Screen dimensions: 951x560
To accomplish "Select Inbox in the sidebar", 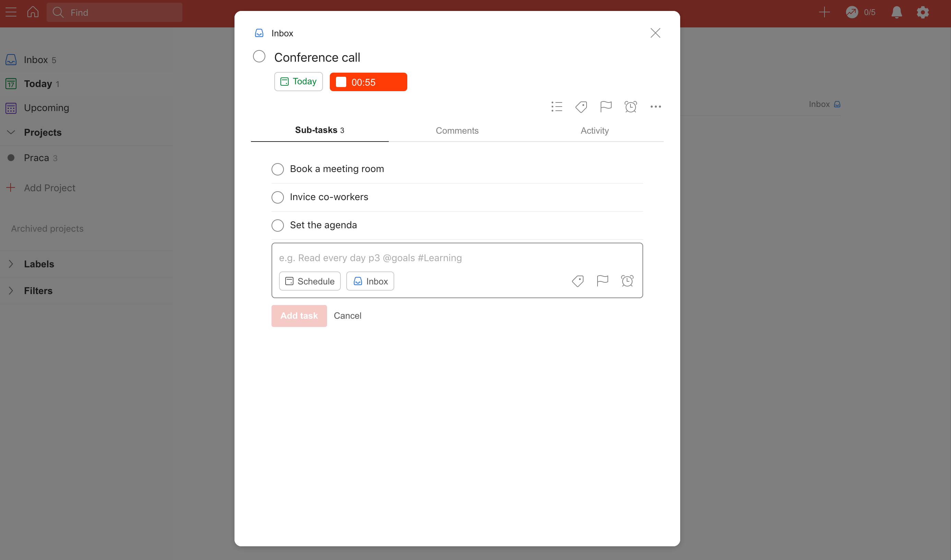I will (x=87, y=60).
